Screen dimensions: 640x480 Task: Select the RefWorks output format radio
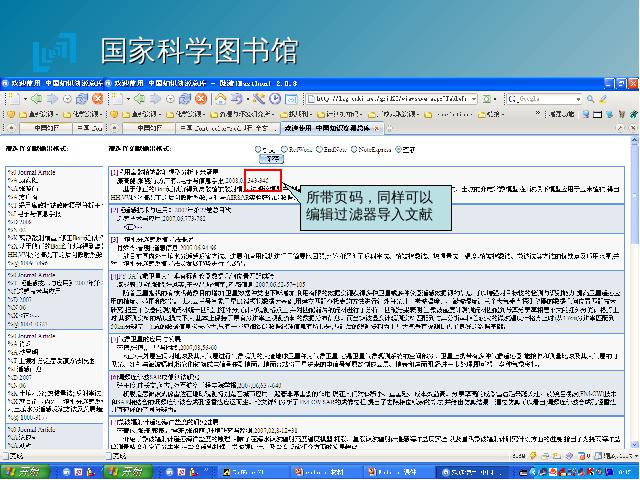[x=284, y=149]
